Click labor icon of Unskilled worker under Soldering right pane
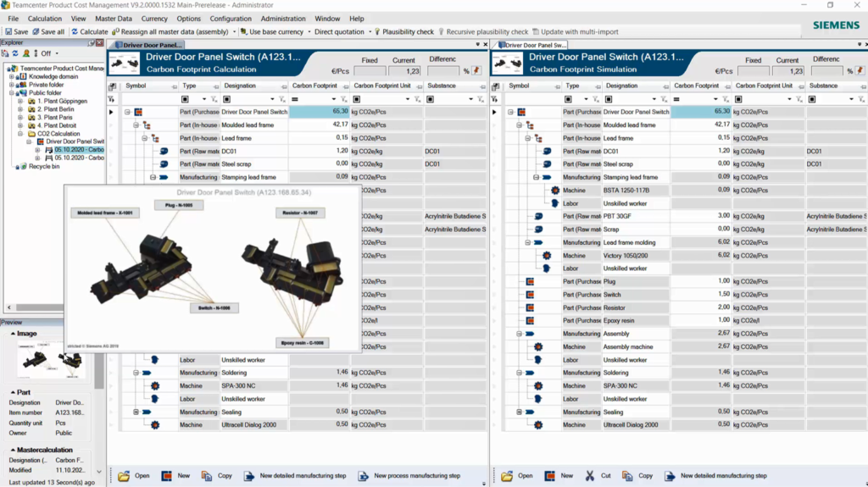This screenshot has width=868, height=487. [538, 398]
